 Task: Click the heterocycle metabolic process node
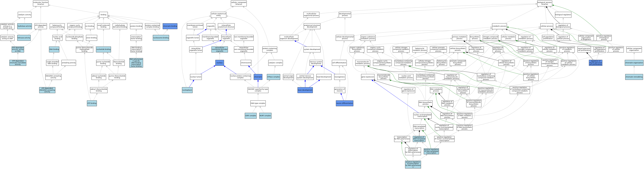419,49
